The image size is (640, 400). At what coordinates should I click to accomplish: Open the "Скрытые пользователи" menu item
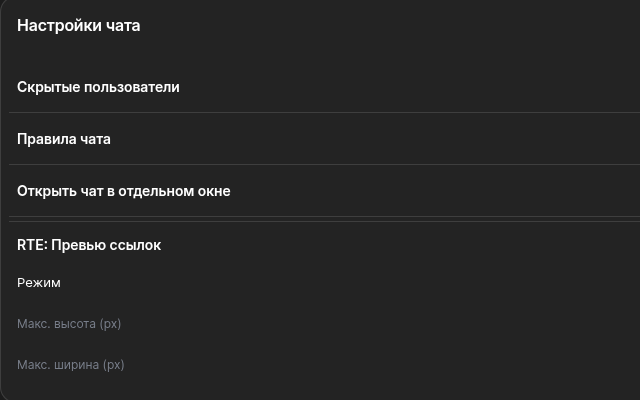click(x=98, y=87)
